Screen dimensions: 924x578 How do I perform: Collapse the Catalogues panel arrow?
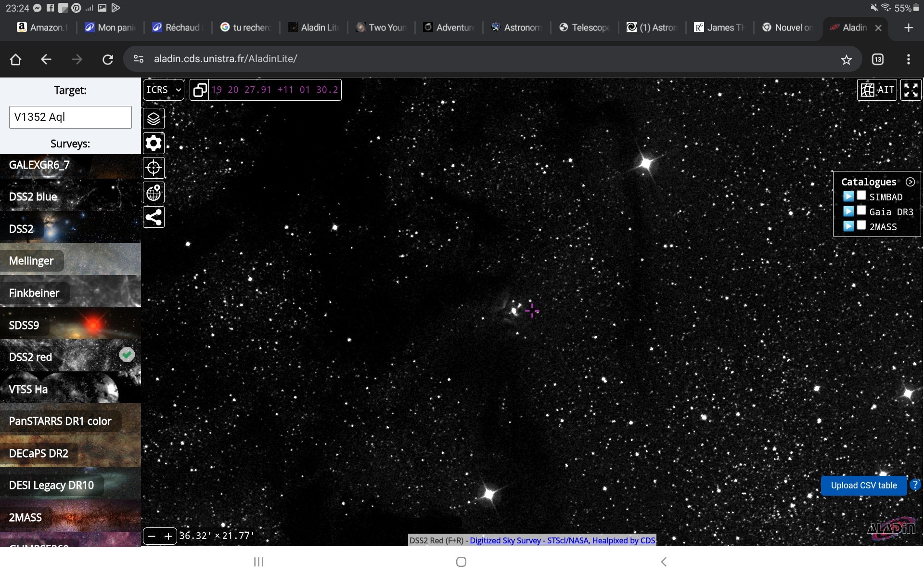pos(910,182)
